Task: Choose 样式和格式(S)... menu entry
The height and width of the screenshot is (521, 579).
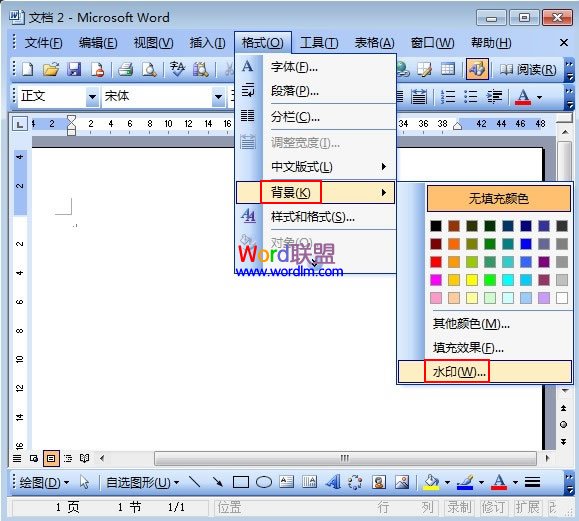Action: point(316,217)
